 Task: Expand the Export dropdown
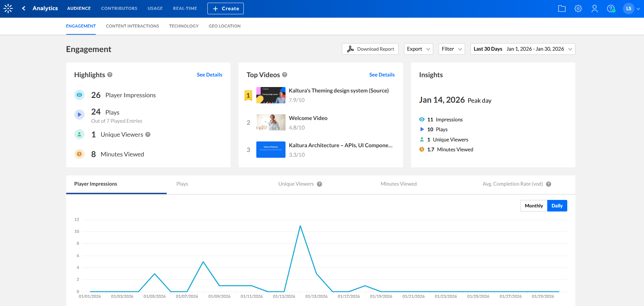418,49
